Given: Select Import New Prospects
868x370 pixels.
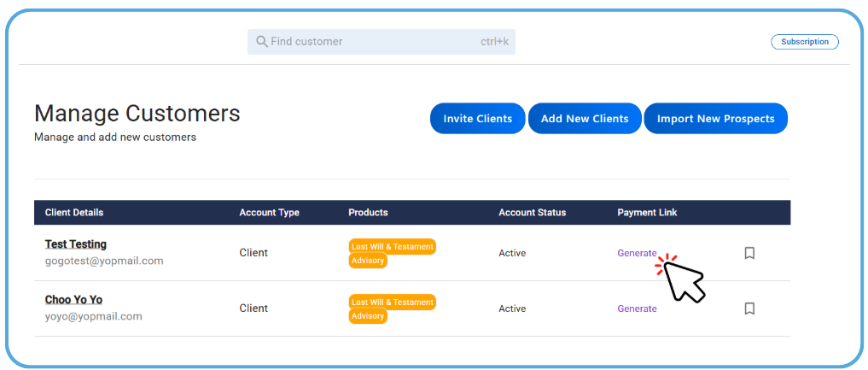Looking at the screenshot, I should click(715, 119).
